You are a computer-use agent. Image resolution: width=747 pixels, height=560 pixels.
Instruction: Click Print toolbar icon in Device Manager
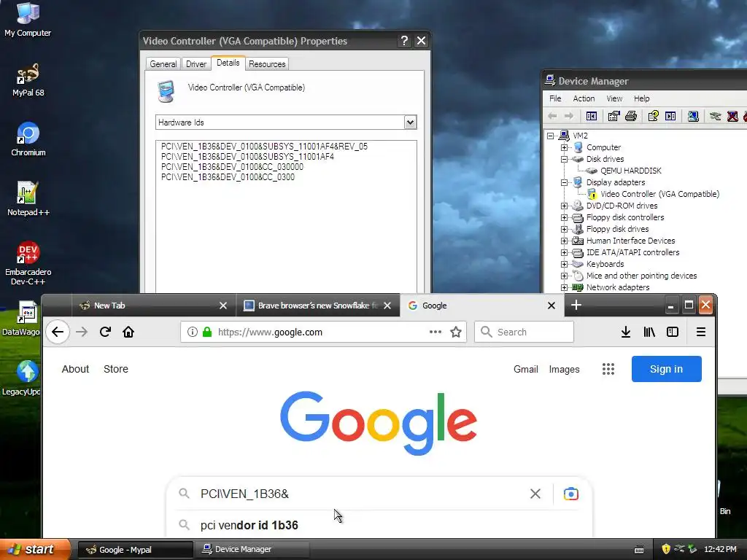click(631, 116)
